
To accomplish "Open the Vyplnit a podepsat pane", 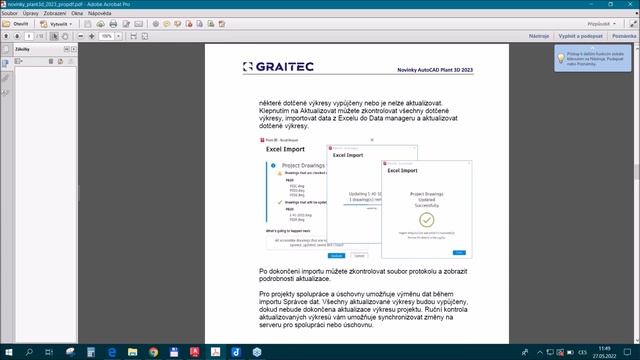I will tap(580, 36).
